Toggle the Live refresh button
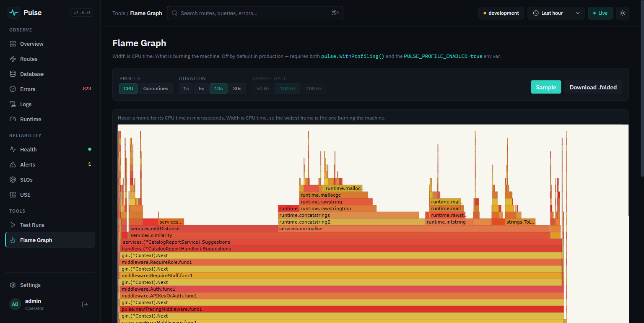The height and width of the screenshot is (323, 644). [600, 13]
